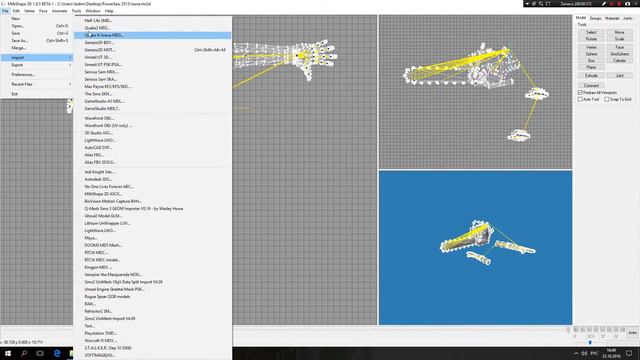640x360 pixels.
Task: Enable the Auto Tool checkbox
Action: coord(580,99)
